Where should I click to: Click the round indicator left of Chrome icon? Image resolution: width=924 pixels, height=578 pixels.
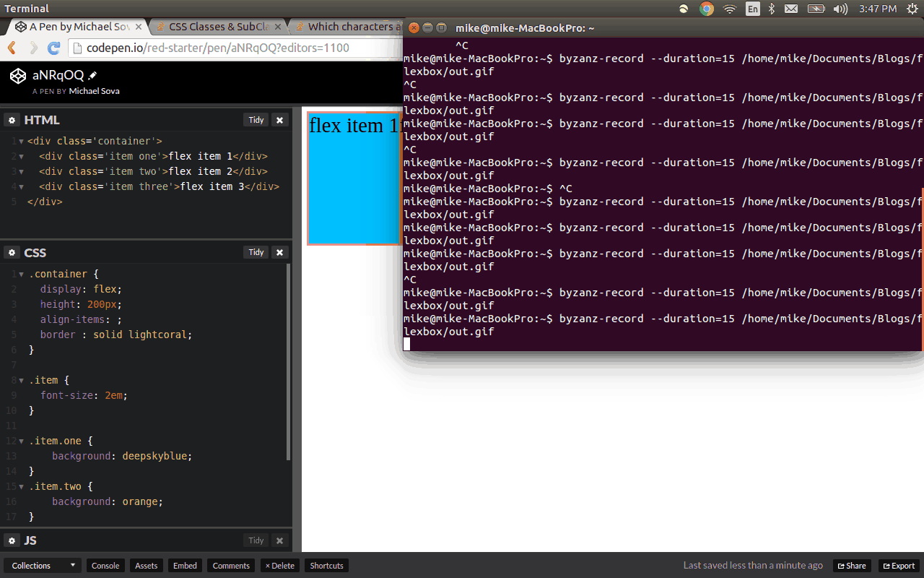[684, 9]
